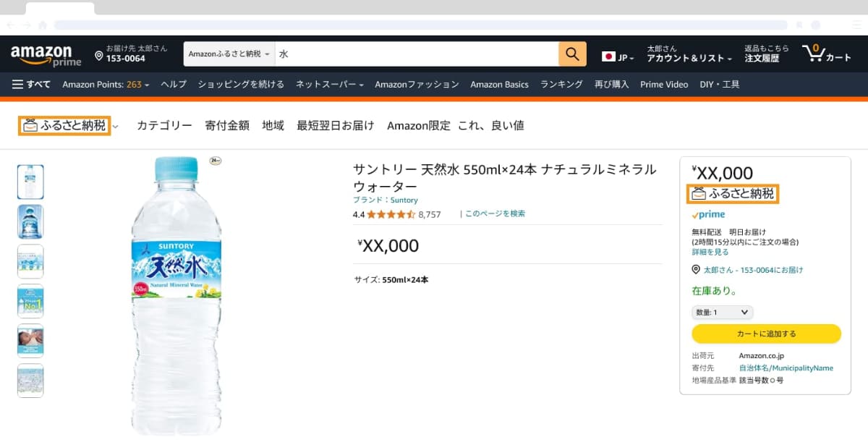The height and width of the screenshot is (445, 868).
Task: Click the カートに追加する button
Action: pos(766,334)
